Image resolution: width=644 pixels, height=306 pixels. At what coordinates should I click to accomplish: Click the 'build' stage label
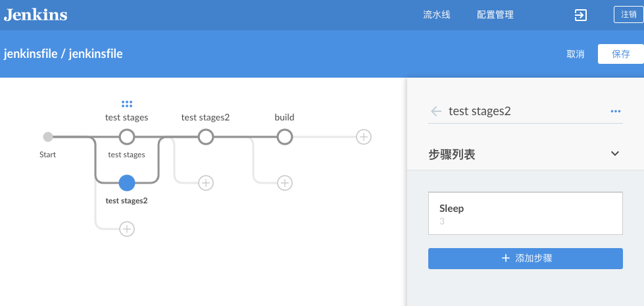point(285,118)
